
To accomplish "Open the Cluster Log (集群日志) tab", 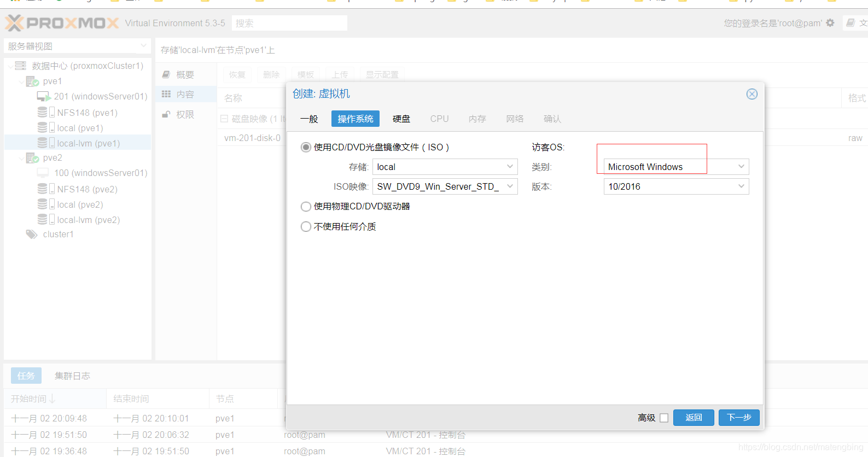I will point(72,376).
